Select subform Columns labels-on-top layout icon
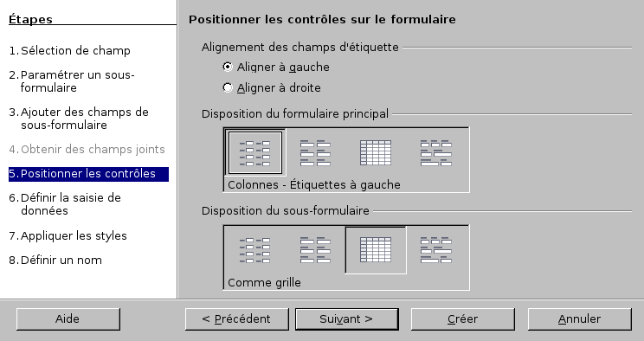 (315, 250)
